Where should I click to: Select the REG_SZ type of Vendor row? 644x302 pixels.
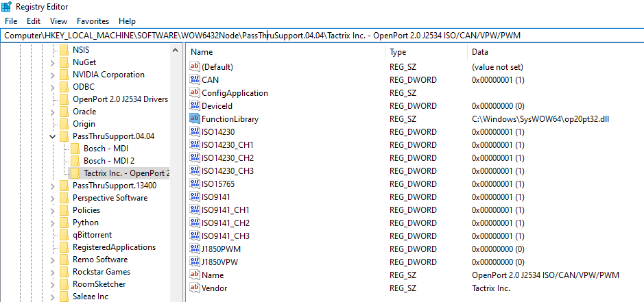click(x=403, y=288)
